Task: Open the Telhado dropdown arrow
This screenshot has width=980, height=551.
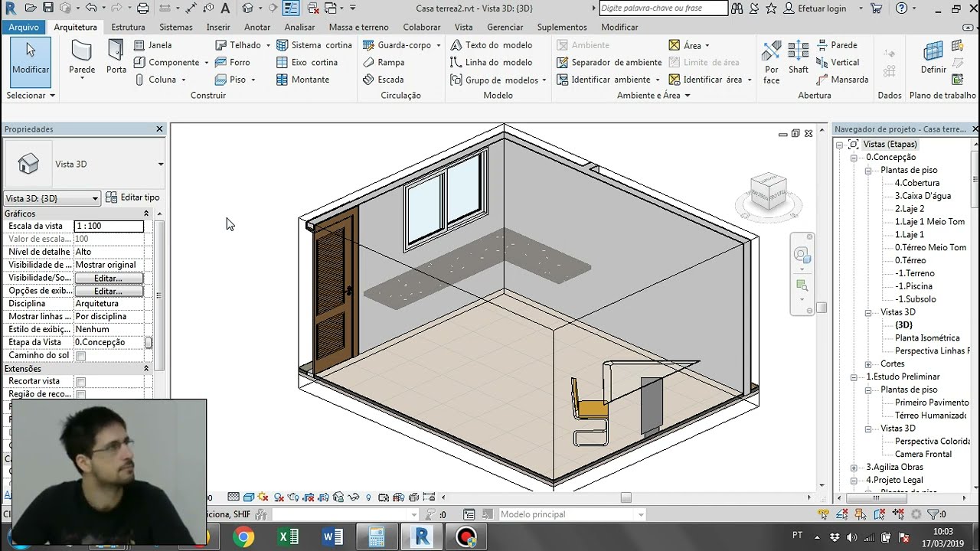Action: [x=268, y=45]
